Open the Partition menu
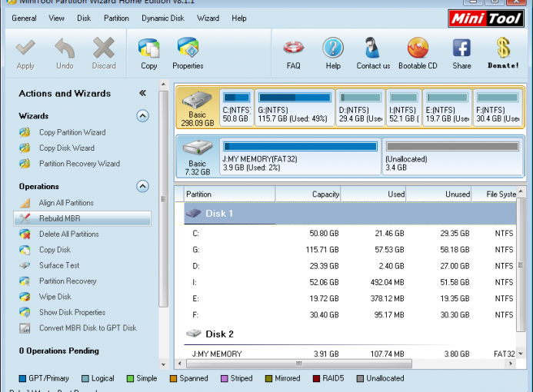The width and height of the screenshot is (533, 392). [116, 18]
